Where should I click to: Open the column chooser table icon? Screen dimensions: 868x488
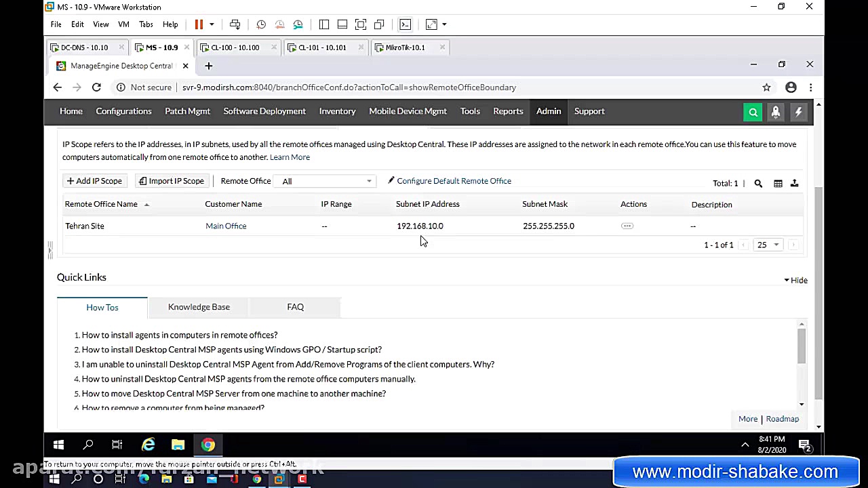pyautogui.click(x=778, y=183)
